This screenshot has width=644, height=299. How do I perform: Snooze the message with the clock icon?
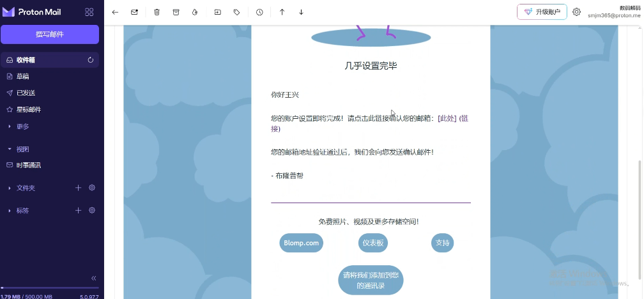[259, 12]
